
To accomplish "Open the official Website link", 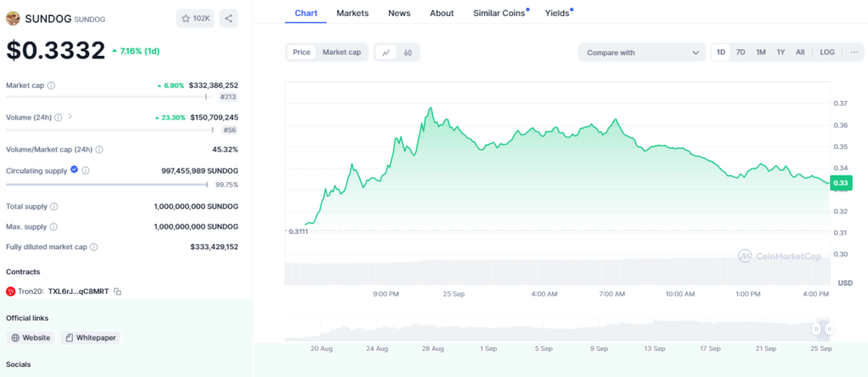I will pos(31,338).
